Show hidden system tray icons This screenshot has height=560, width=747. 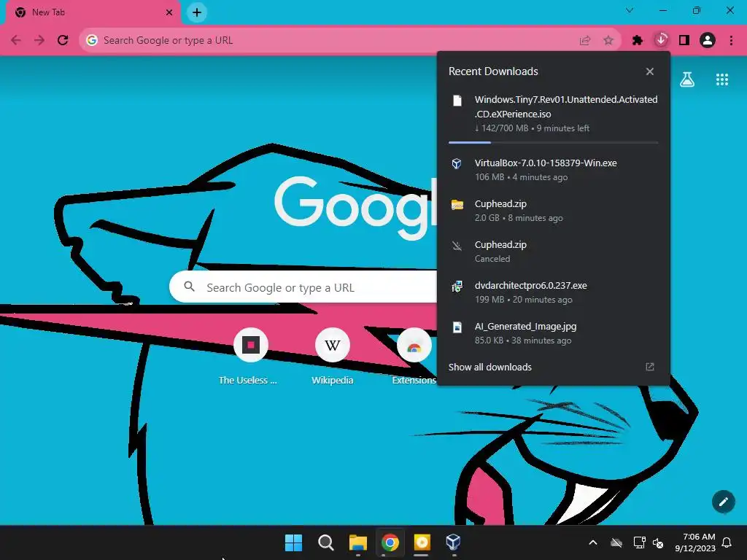click(593, 542)
